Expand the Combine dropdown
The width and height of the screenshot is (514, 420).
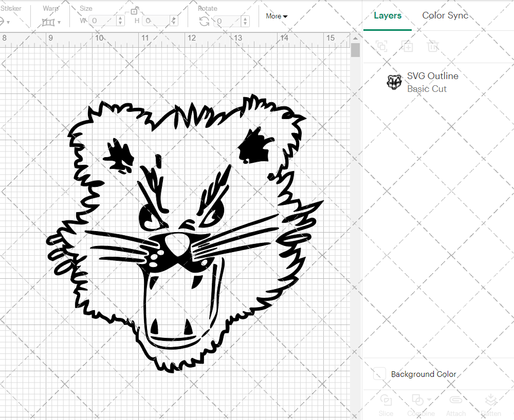[x=429, y=399]
